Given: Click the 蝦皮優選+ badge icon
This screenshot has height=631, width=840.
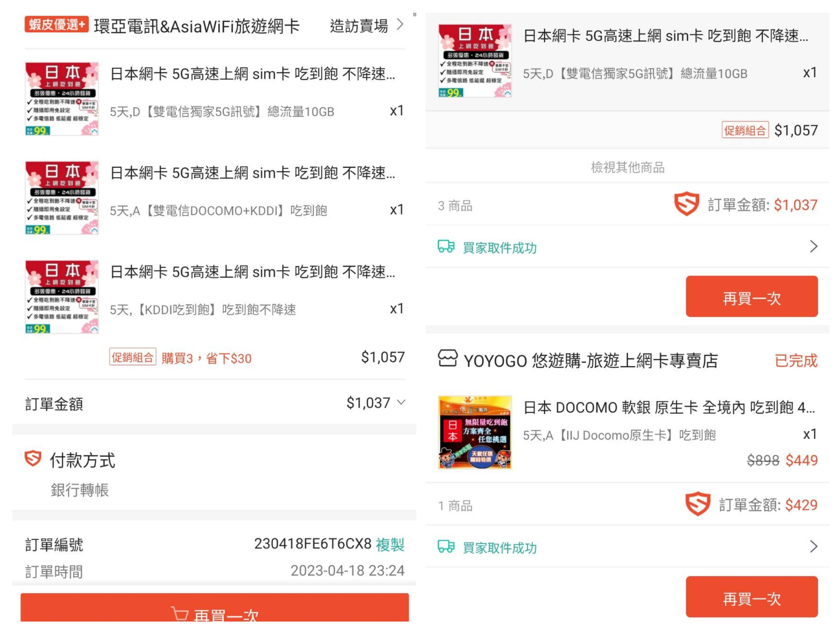Looking at the screenshot, I should 57,24.
